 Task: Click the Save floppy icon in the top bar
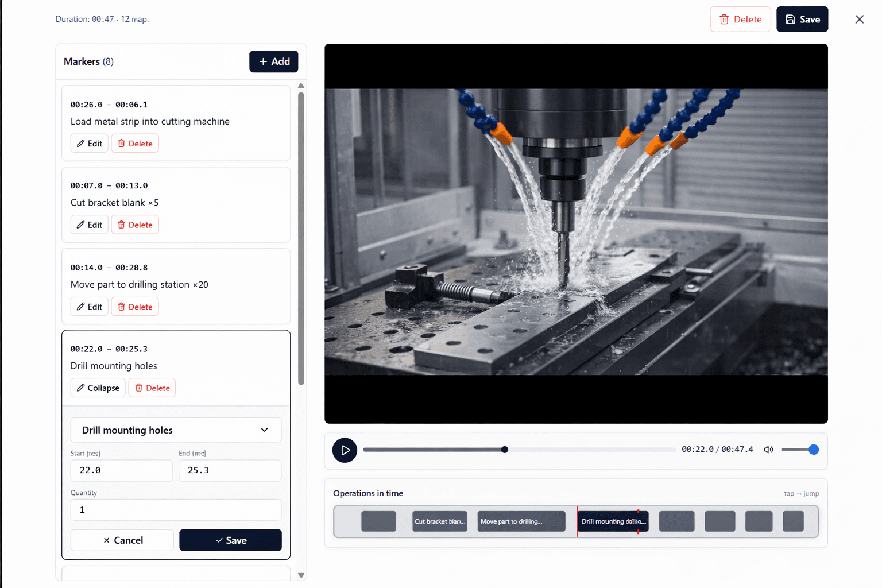(x=789, y=19)
